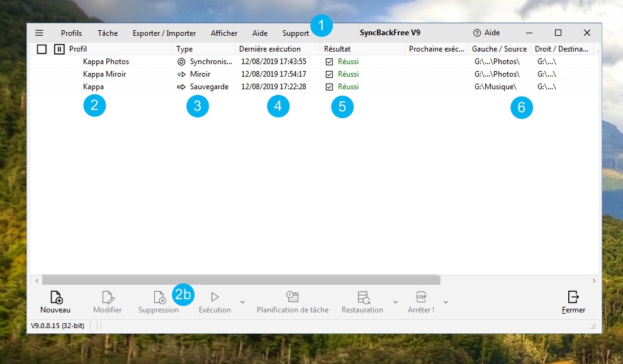Sort by Prochaine exécution column header
This screenshot has height=364, width=623.
436,49
